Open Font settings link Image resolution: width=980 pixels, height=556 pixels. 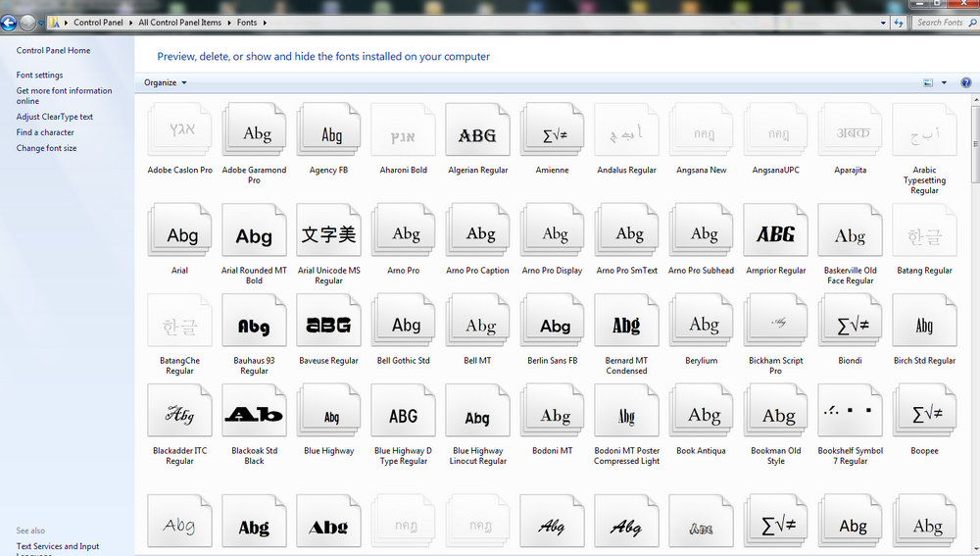point(39,76)
